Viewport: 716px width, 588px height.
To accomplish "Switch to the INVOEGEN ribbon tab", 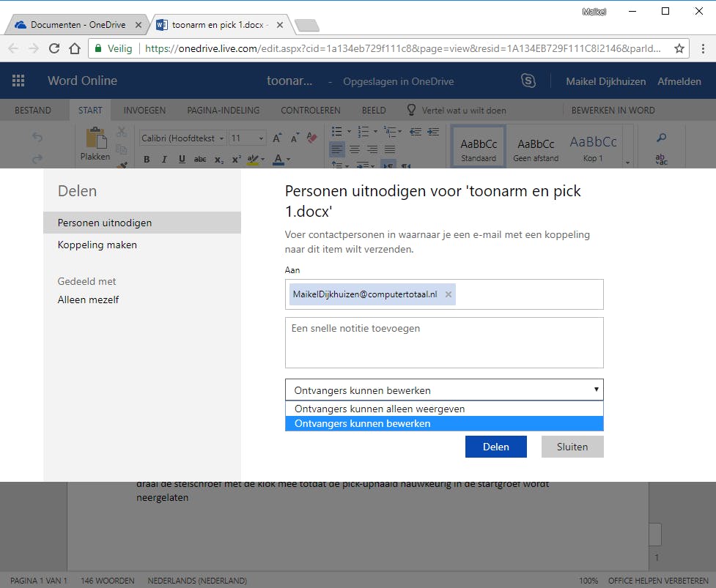I will (144, 111).
